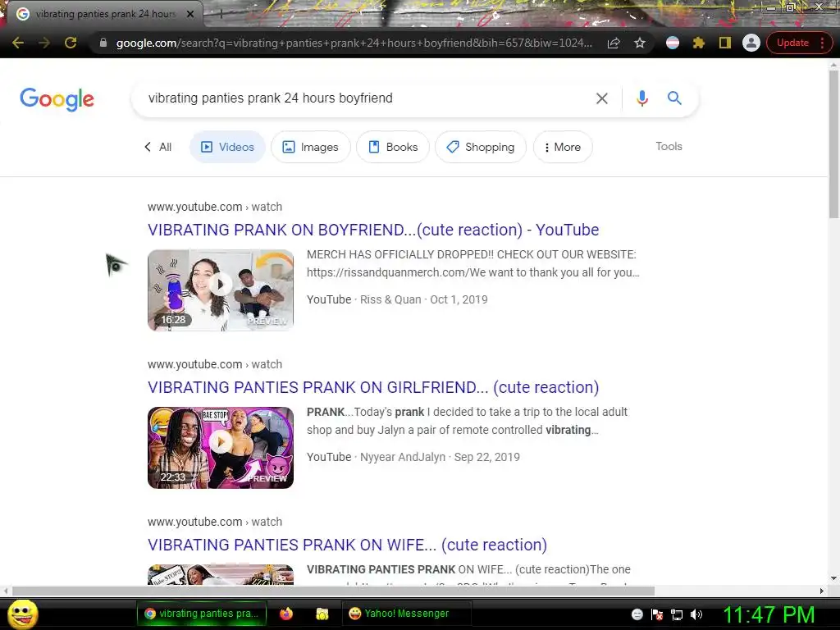Viewport: 840px width, 630px height.
Task: Open the search Tools options
Action: point(669,146)
